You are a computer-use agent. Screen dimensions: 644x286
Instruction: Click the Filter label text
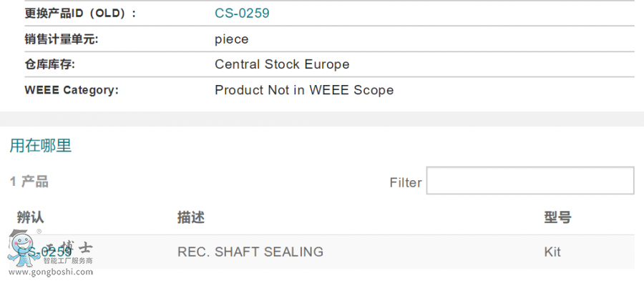click(405, 182)
